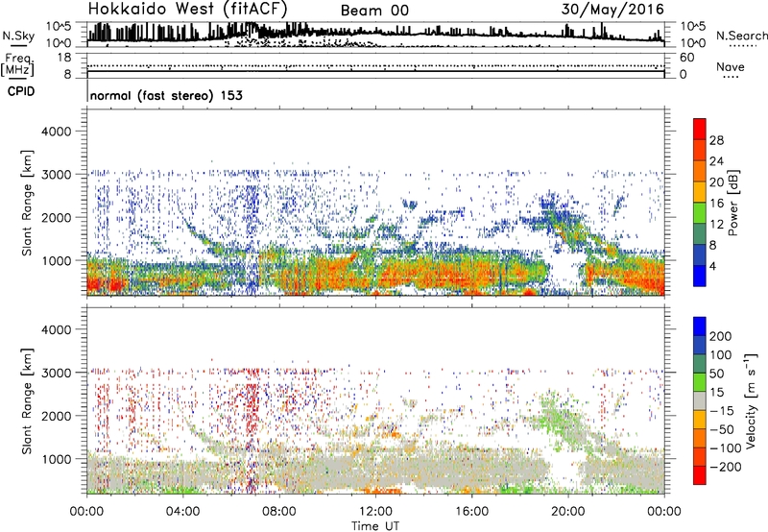The image size is (768, 532).
Task: Click the "04:00" time axis label
Action: (x=183, y=512)
